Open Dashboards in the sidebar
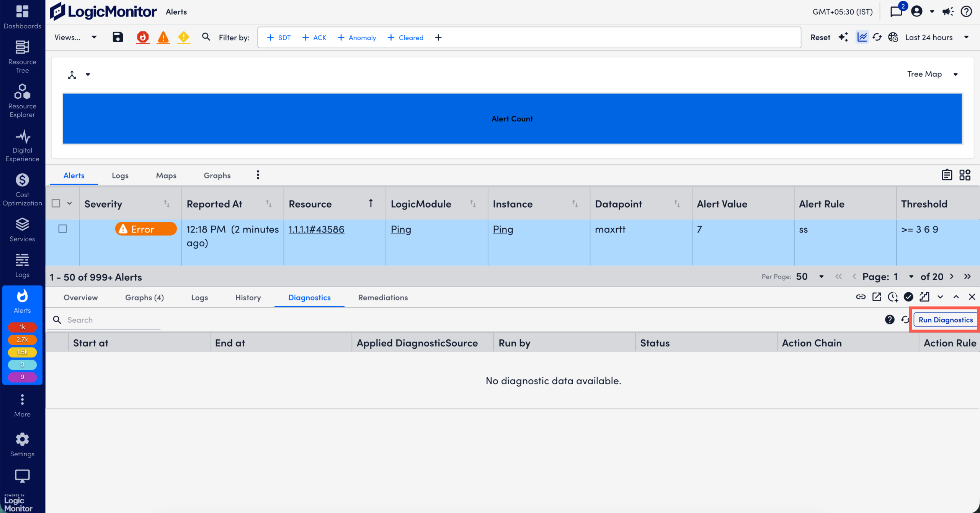 (22, 17)
